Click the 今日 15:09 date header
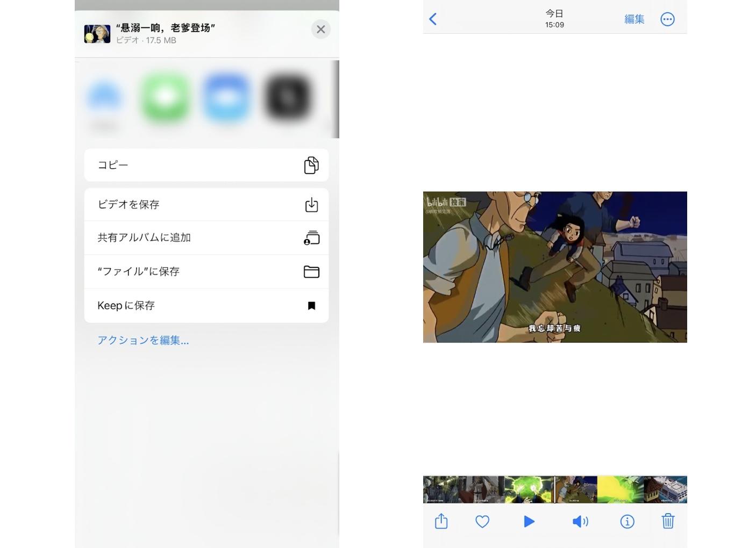 [x=554, y=19]
